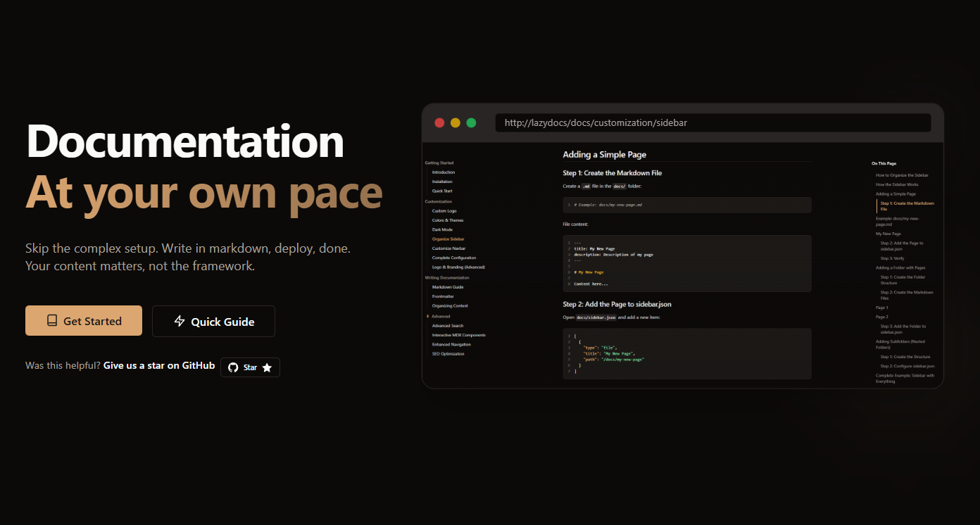Click 'Step 2: Create the Markdown Files' link
980x525 pixels.
pos(907,295)
